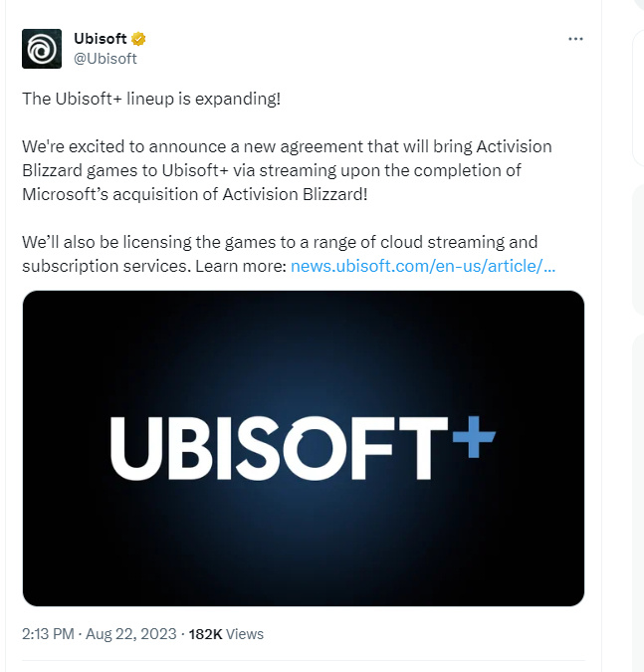This screenshot has width=644, height=672.
Task: Click the "Views" label below the image
Action: (245, 633)
